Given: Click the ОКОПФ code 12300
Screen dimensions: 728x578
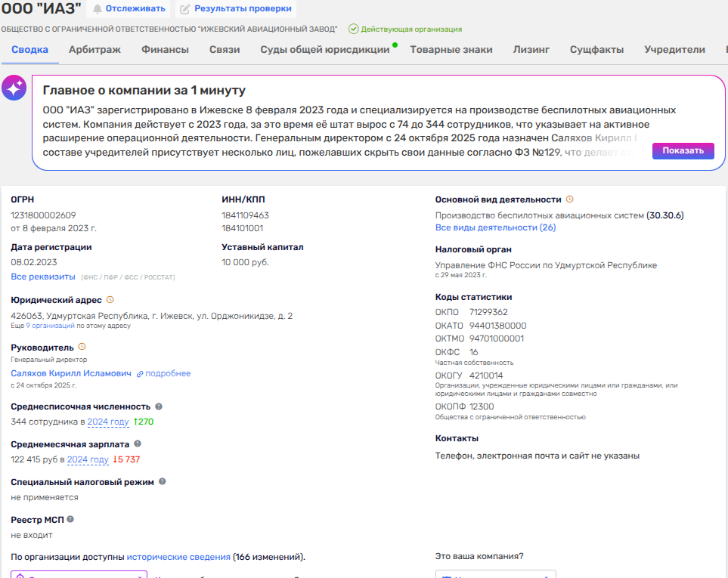Looking at the screenshot, I should point(482,406).
